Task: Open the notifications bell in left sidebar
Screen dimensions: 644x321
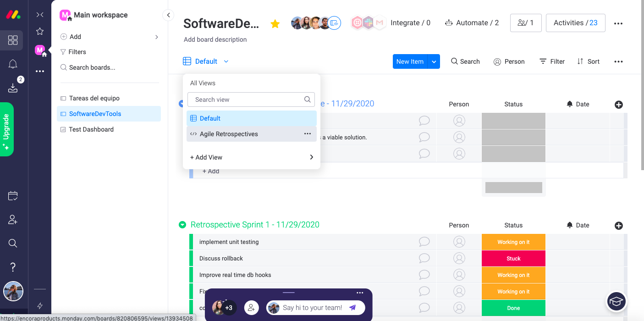Action: click(13, 64)
